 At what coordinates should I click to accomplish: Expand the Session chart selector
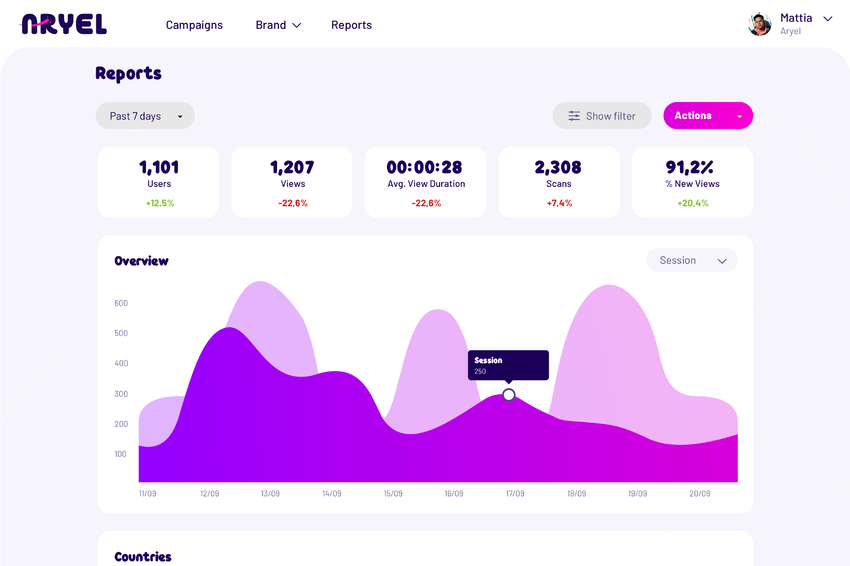pyautogui.click(x=692, y=260)
